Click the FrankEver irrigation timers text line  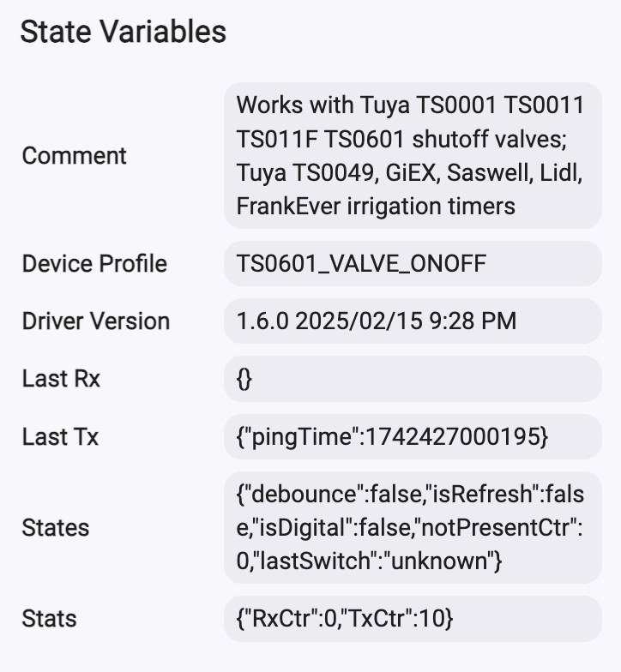click(376, 206)
